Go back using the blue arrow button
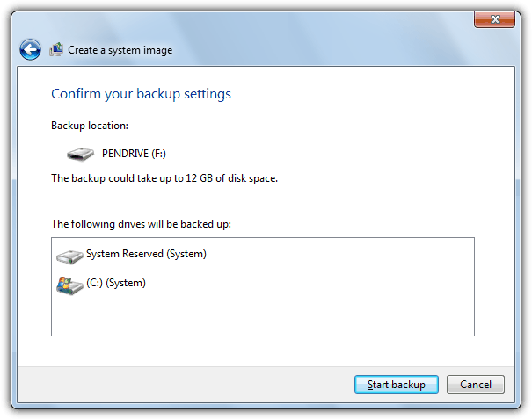The height and width of the screenshot is (419, 532). point(30,50)
